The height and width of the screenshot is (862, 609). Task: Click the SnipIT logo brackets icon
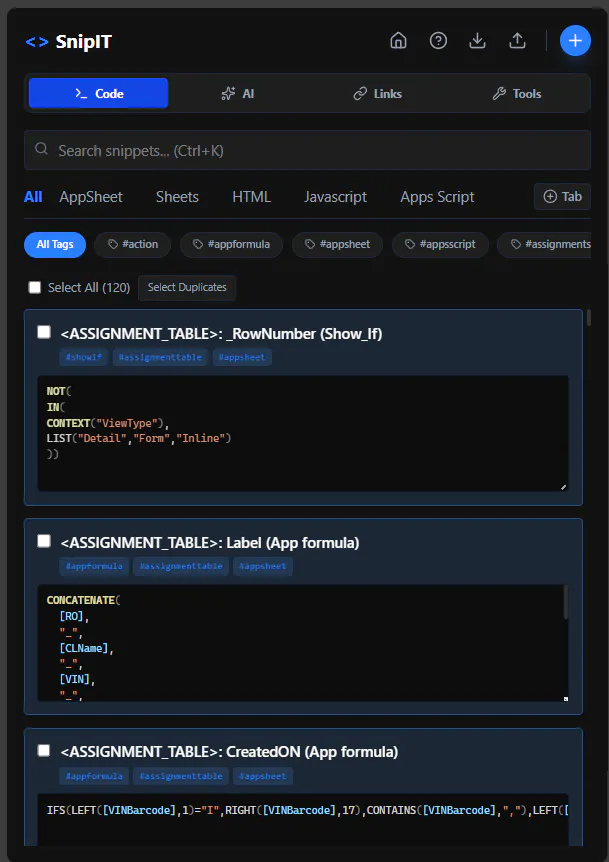(37, 42)
